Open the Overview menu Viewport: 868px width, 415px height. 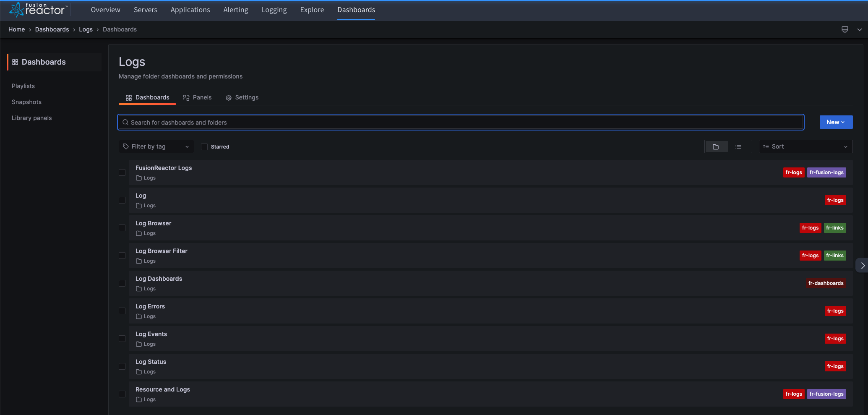(x=105, y=10)
